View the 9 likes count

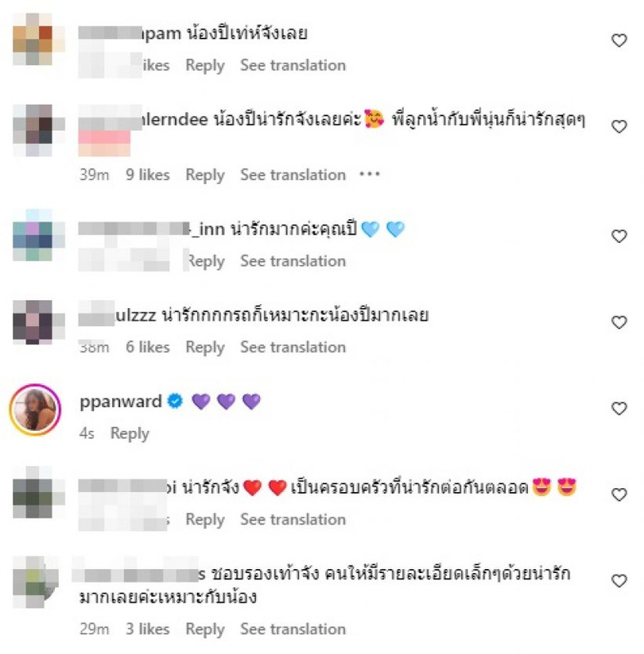148,175
